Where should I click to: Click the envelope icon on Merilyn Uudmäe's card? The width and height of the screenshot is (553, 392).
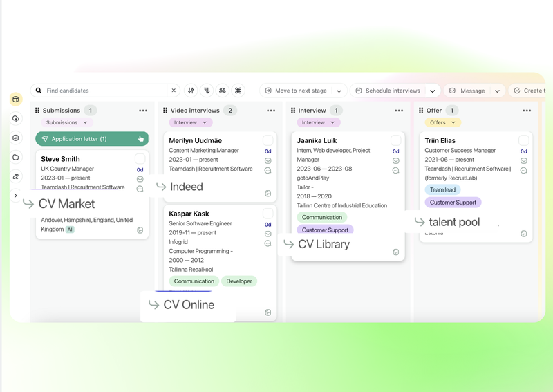coord(268,160)
